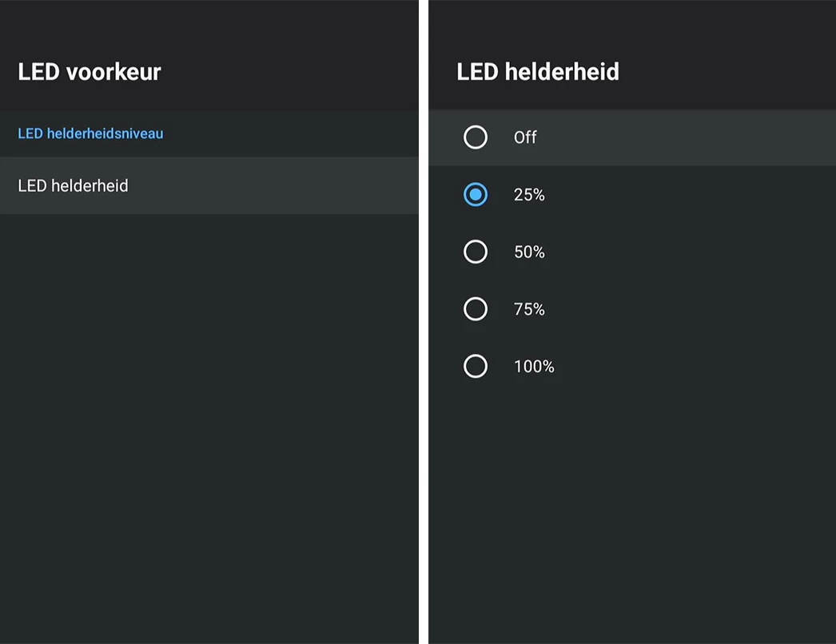This screenshot has height=644, width=836.
Task: Click the dark header area above the LED voorkeur title
Action: [x=208, y=24]
